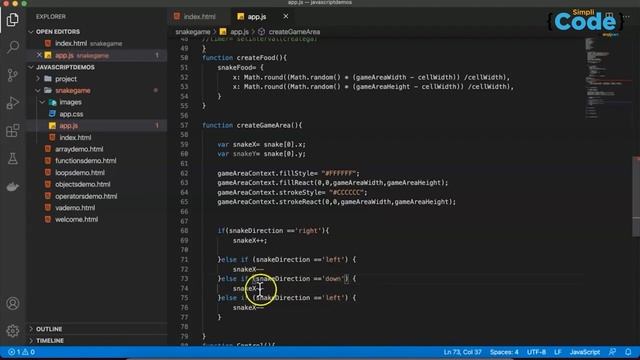640x360 pixels.
Task: Open app.js under snakegame folder
Action: pyautogui.click(x=68, y=126)
